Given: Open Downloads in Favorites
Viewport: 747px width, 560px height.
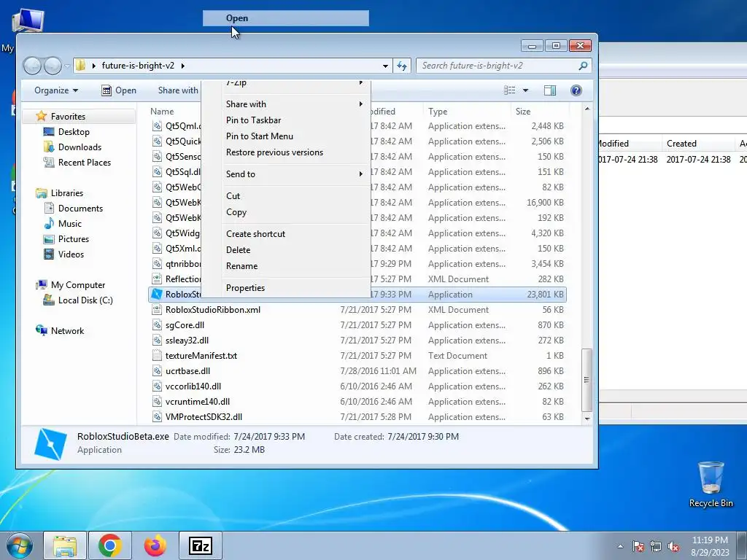Looking at the screenshot, I should (80, 147).
